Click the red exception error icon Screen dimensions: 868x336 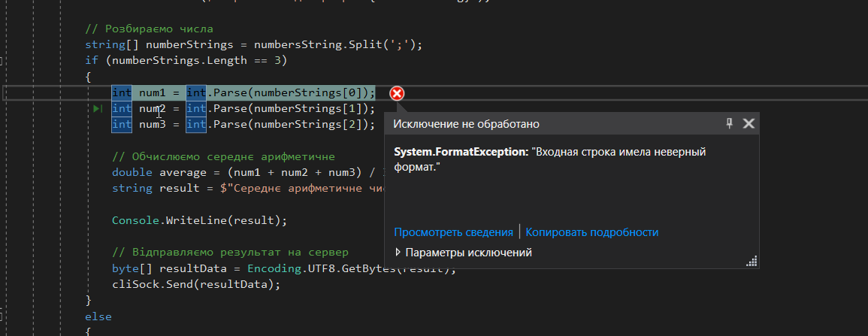point(396,93)
